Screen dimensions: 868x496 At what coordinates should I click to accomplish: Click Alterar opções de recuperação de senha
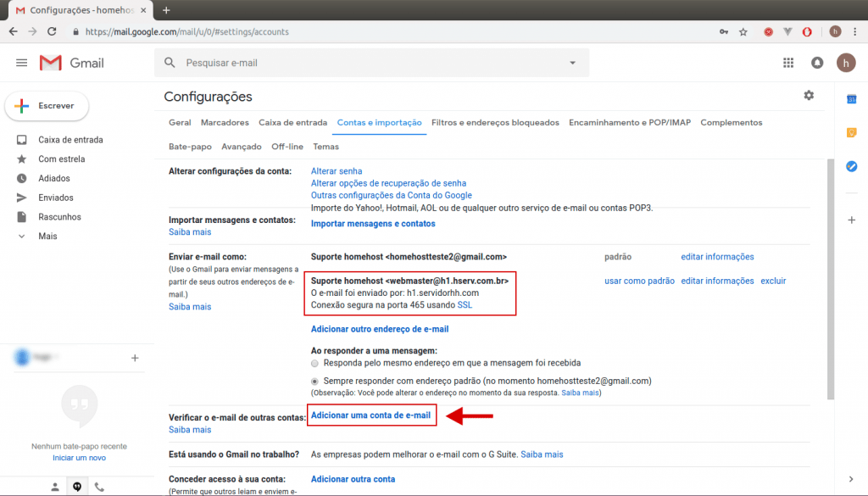388,183
